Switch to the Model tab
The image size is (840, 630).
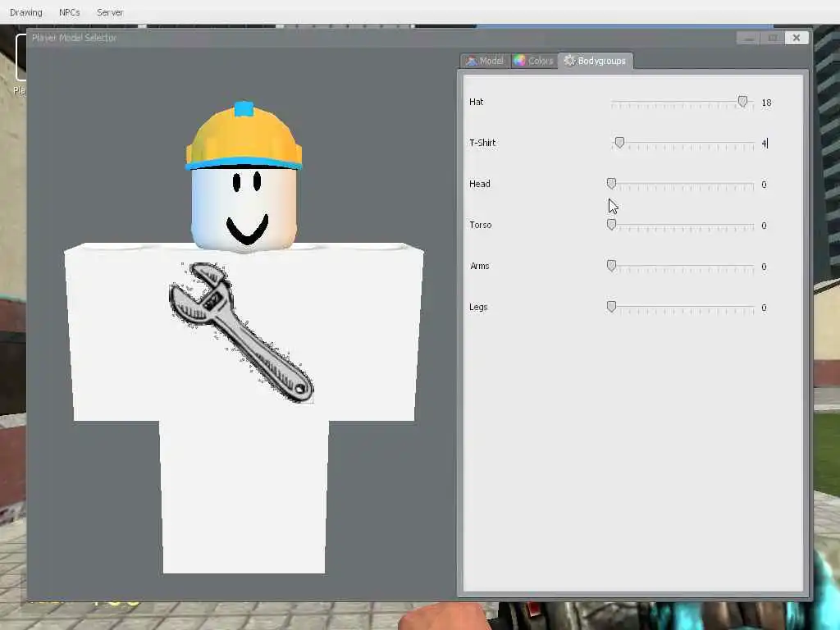(485, 61)
